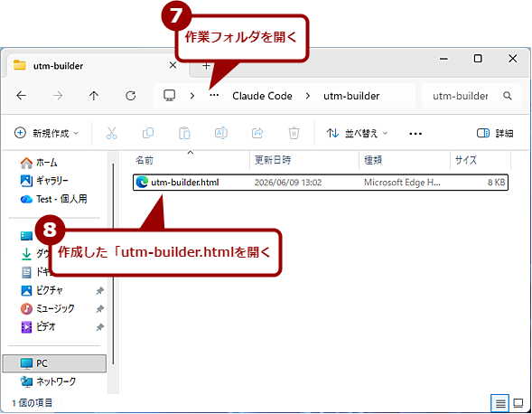This screenshot has height=414, width=532.
Task: Open a new tab with plus
Action: coord(206,66)
